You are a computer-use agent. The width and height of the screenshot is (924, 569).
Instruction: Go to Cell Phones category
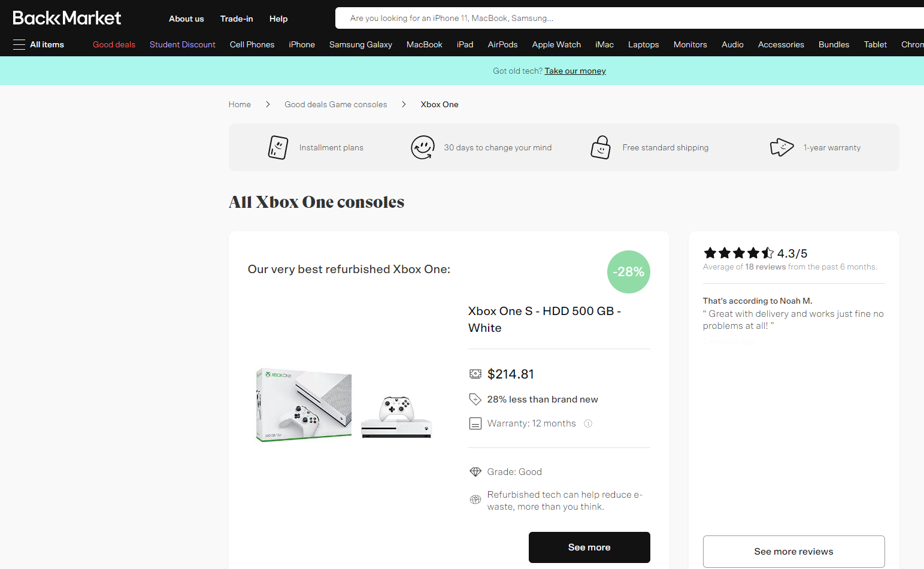pos(252,44)
